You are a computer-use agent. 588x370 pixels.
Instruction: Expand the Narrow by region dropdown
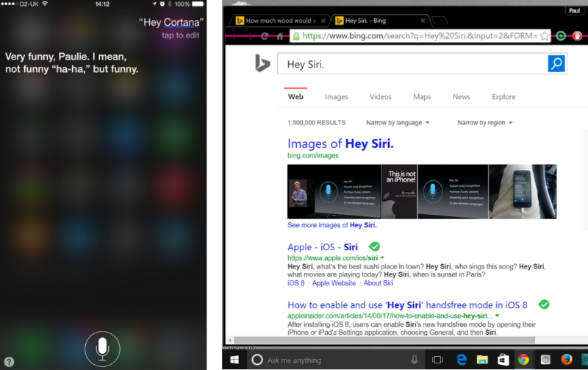click(485, 122)
